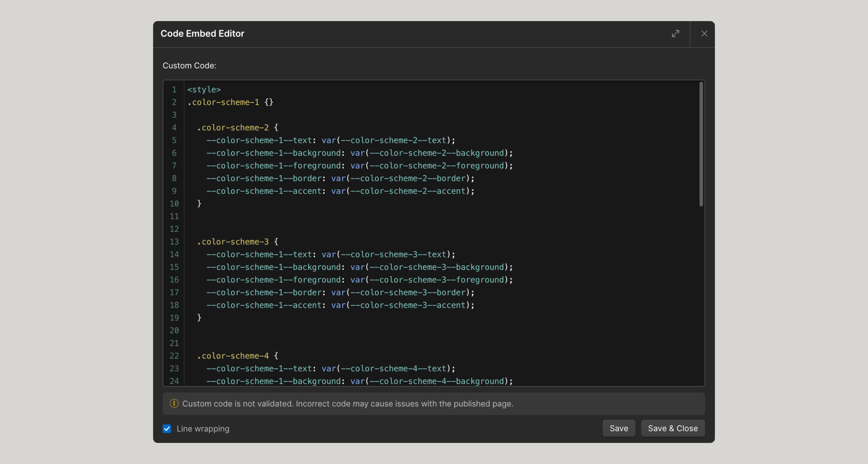Click the .color-scheme-3 selector text

click(235, 242)
